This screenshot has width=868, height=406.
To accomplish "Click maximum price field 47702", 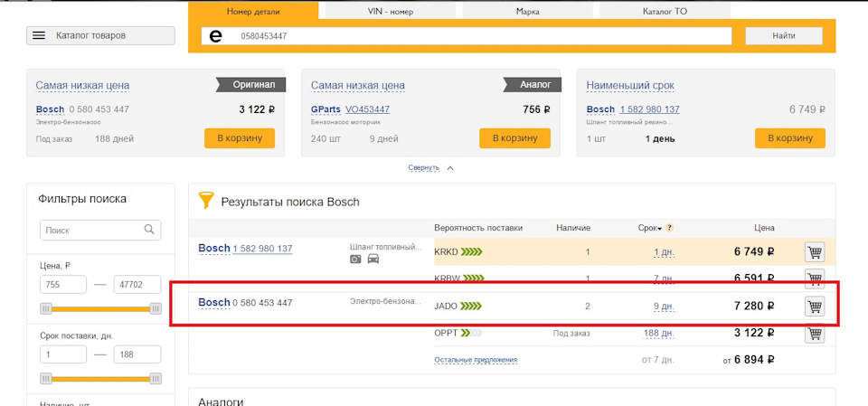I will [x=137, y=285].
